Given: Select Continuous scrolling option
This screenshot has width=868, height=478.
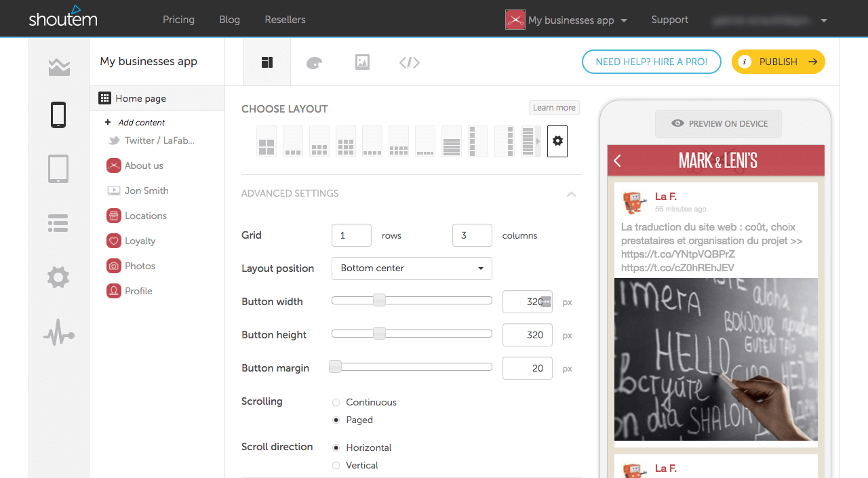Looking at the screenshot, I should coord(336,402).
